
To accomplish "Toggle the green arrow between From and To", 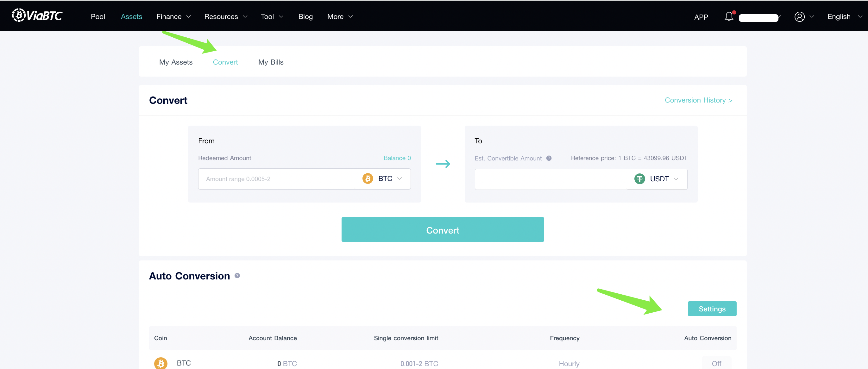I will (x=443, y=164).
